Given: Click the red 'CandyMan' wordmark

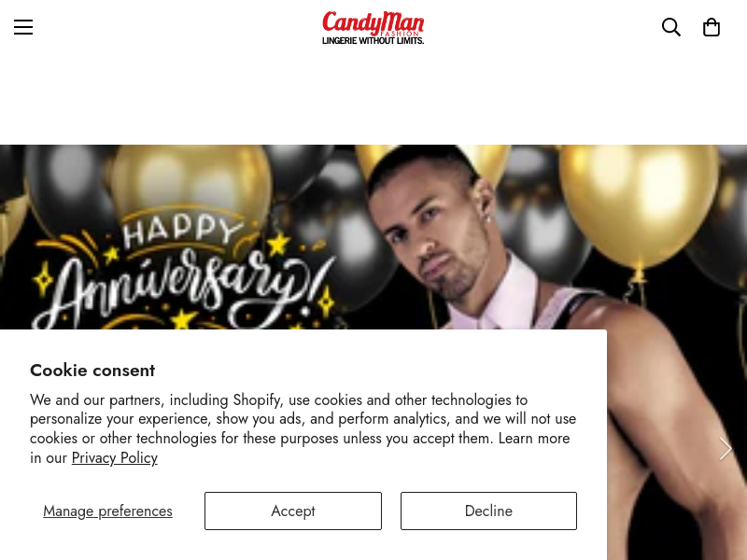Looking at the screenshot, I should (x=373, y=22).
